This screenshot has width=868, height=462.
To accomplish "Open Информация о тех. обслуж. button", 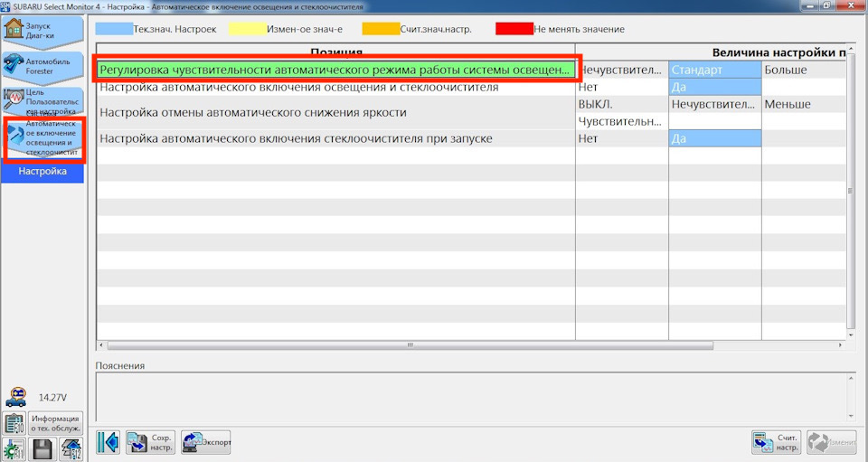I will pos(55,424).
